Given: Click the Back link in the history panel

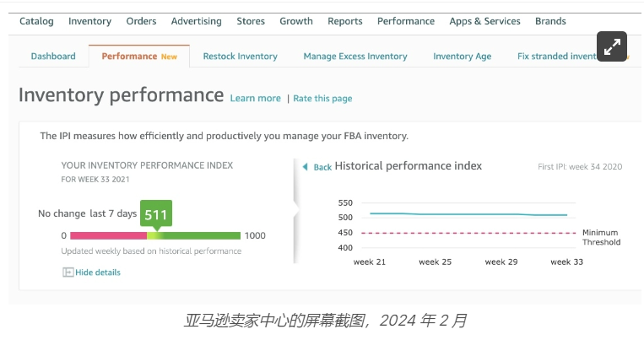Looking at the screenshot, I should pos(322,167).
